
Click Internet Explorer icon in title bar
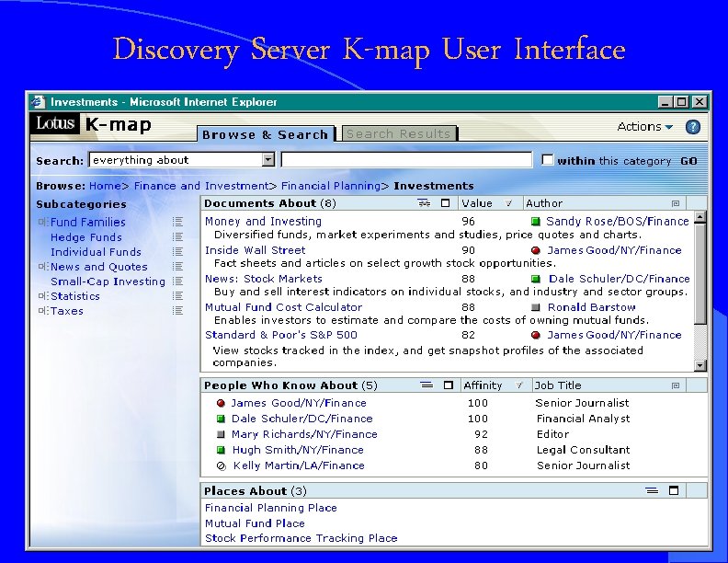(39, 102)
